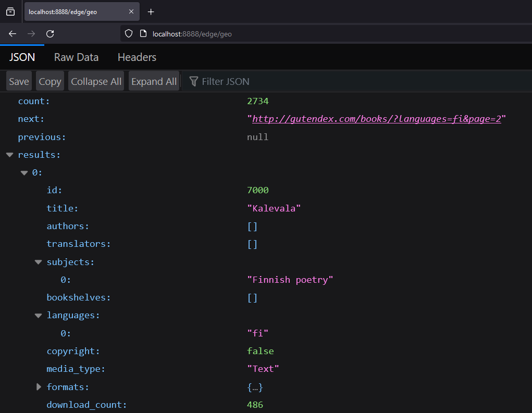Switch to the Headers tab

pos(137,57)
